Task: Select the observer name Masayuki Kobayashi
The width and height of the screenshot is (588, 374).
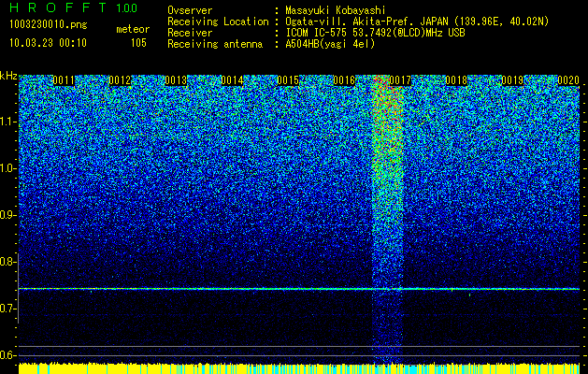Action: pyautogui.click(x=336, y=10)
